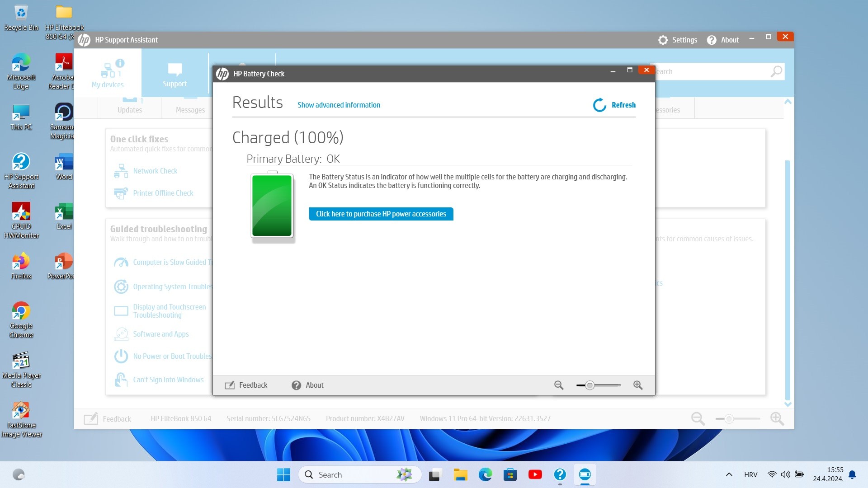Click zoom out magnifier in Battery Check

click(x=559, y=385)
